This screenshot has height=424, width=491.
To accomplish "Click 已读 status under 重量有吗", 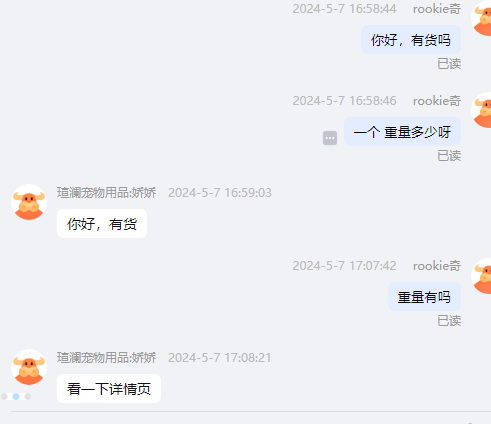I will (x=449, y=321).
